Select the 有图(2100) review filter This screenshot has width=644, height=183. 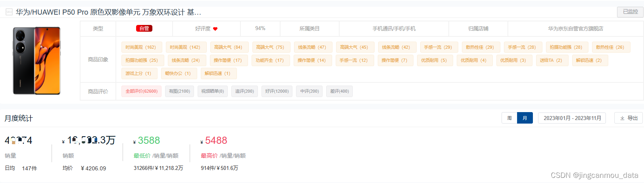click(179, 91)
